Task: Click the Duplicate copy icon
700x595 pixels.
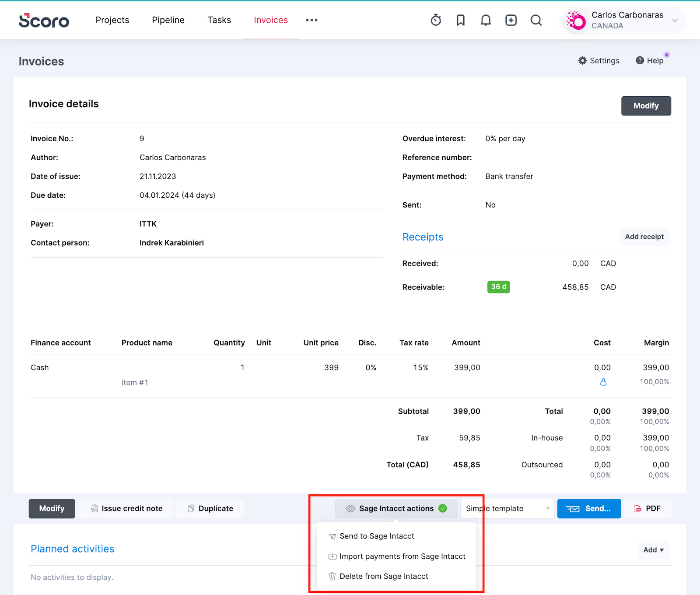Action: pos(191,508)
